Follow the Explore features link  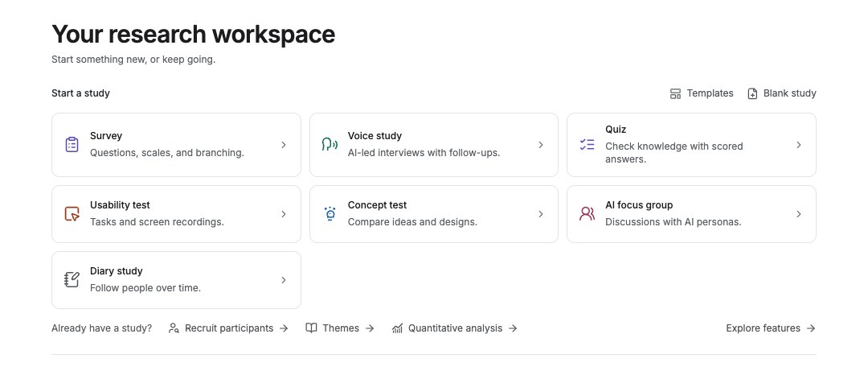[x=771, y=328]
